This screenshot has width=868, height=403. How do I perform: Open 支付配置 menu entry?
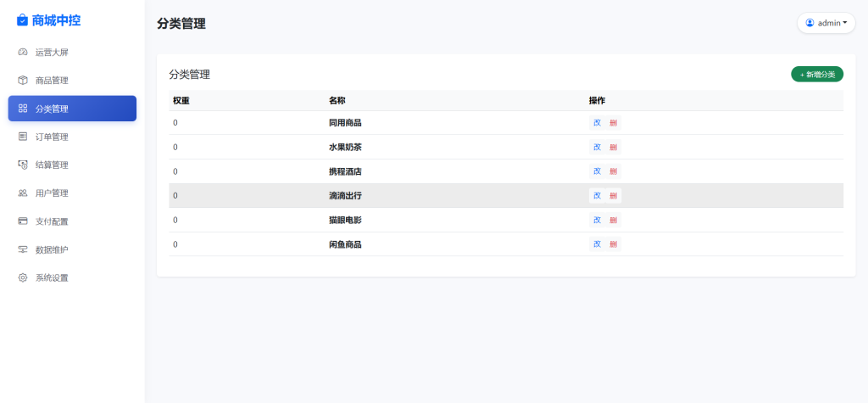[72, 221]
